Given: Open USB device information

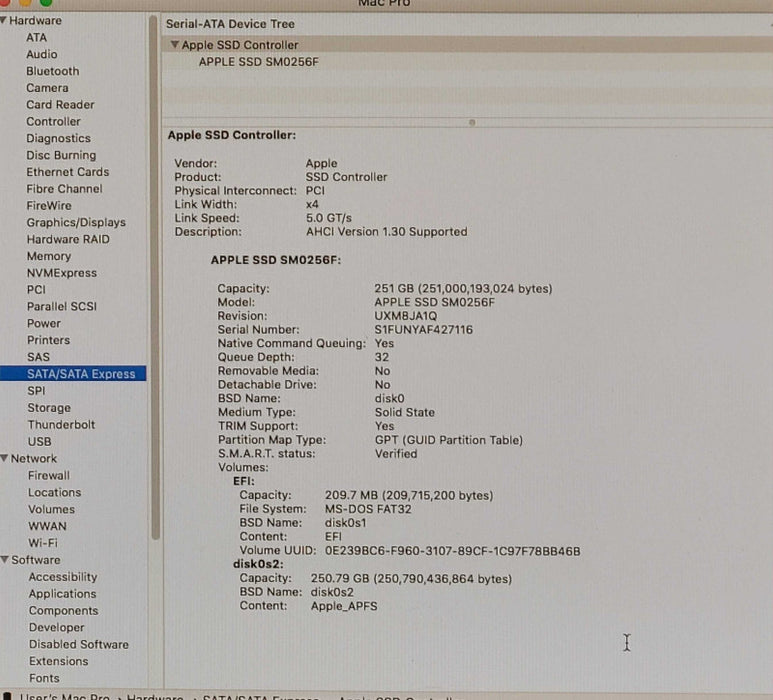Looking at the screenshot, I should coord(39,441).
